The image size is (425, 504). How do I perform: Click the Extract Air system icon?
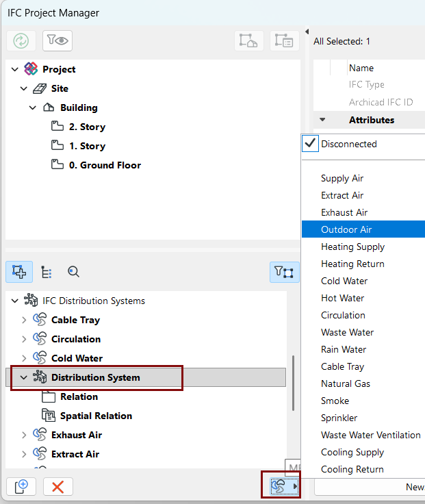(x=40, y=453)
